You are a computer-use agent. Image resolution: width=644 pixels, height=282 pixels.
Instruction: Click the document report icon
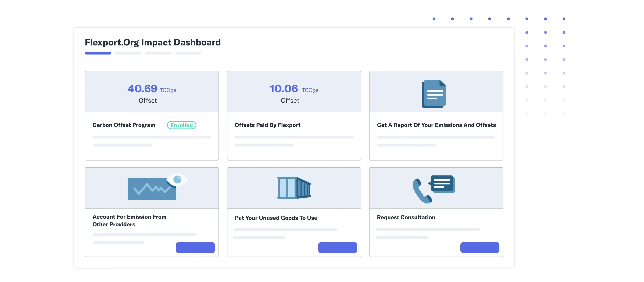(x=434, y=94)
